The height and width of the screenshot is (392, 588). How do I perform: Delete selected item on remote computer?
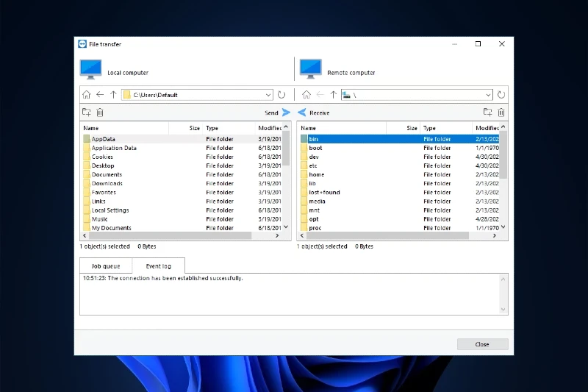pyautogui.click(x=501, y=113)
